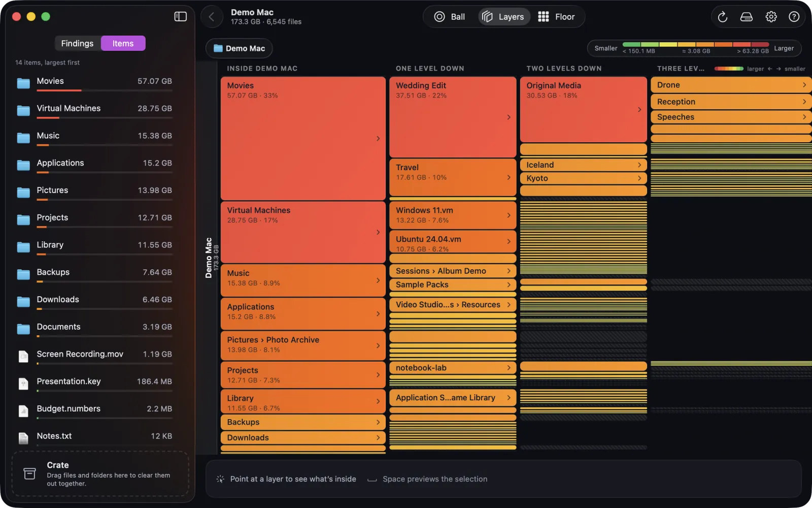Click the Kyoto folder block
This screenshot has width=812, height=508.
point(584,178)
